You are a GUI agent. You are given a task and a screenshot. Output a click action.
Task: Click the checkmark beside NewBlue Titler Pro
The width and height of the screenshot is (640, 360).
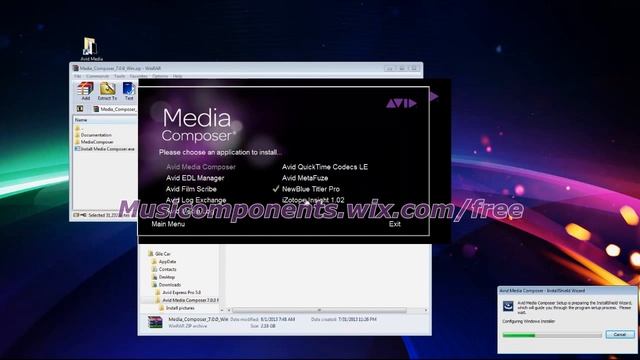click(x=276, y=189)
